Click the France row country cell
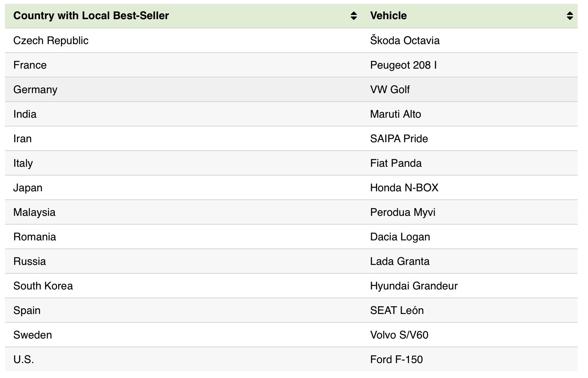Image resolution: width=588 pixels, height=378 pixels. click(x=30, y=65)
